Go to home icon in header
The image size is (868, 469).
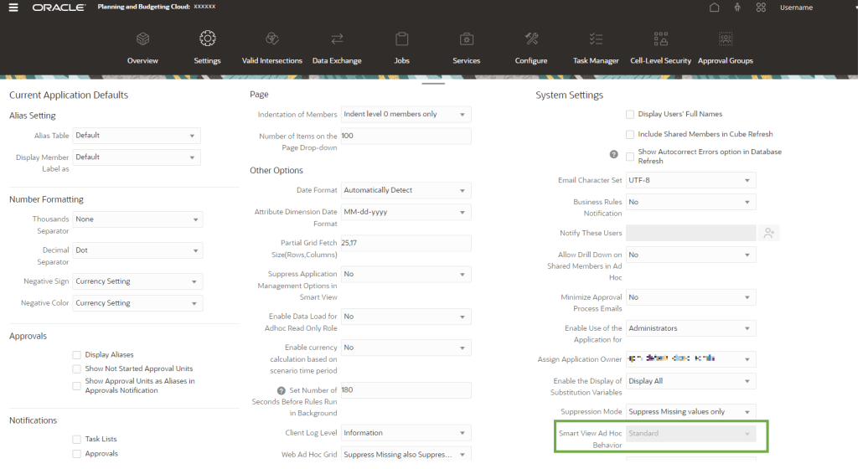[714, 8]
